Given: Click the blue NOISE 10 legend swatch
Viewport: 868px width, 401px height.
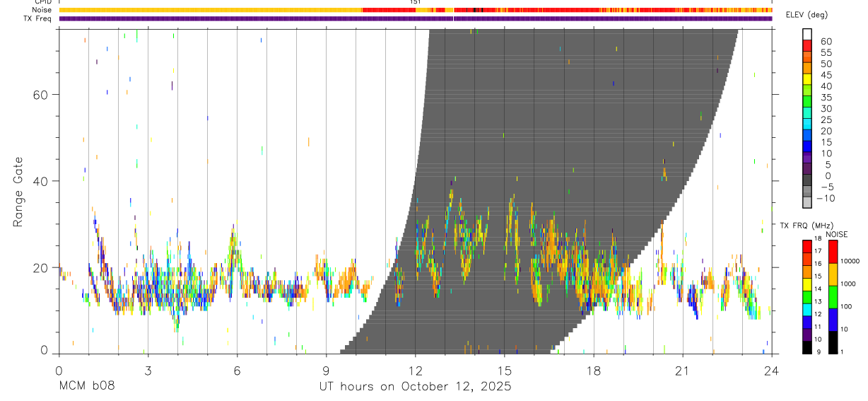Looking at the screenshot, I should coord(833,320).
